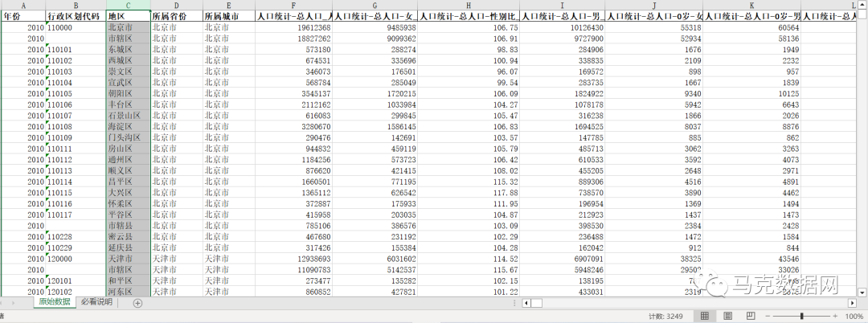Select the 房山区 cell
The image size is (868, 323).
pos(129,149)
